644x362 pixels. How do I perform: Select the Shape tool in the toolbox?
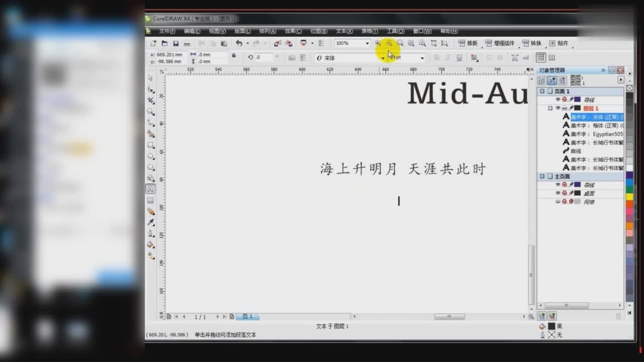(150, 89)
